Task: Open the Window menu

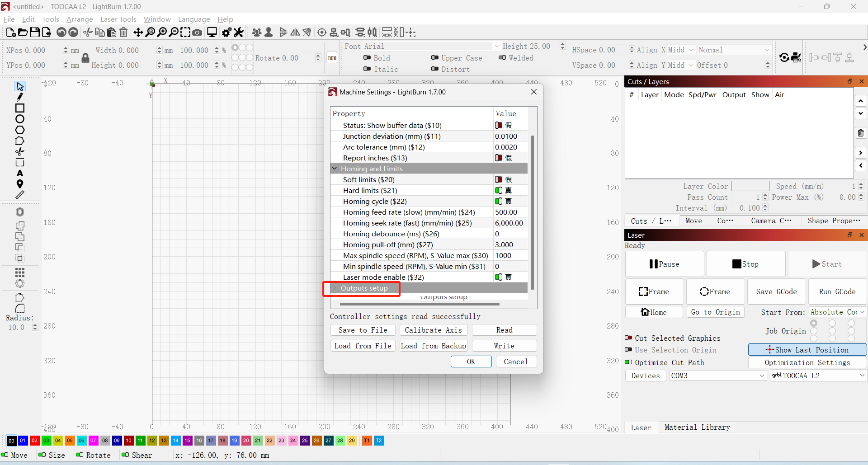Action: point(157,19)
